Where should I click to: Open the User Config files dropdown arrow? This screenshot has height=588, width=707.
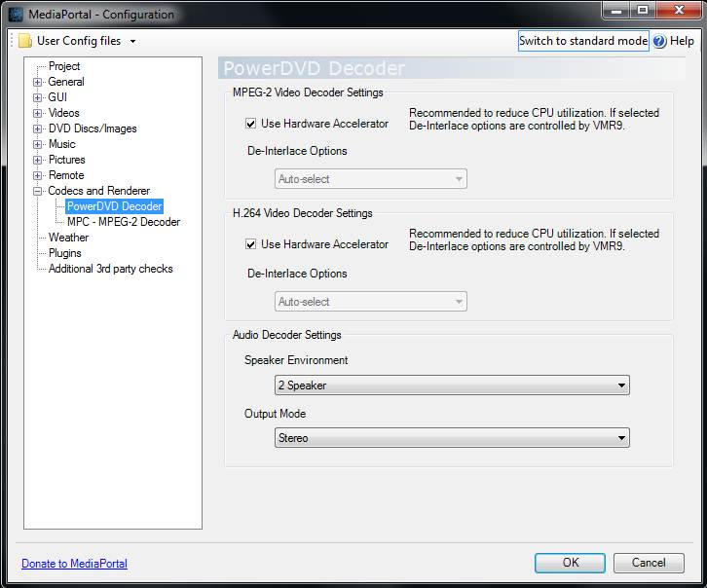[132, 42]
